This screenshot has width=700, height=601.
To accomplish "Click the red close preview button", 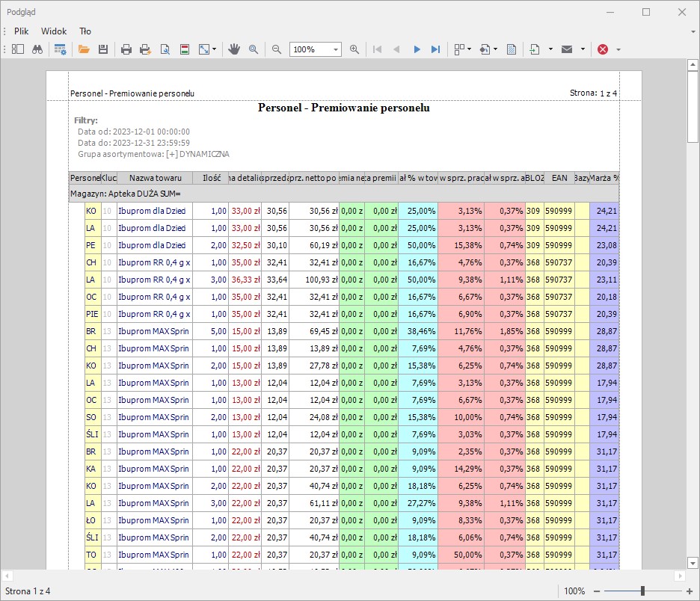I will pos(603,49).
